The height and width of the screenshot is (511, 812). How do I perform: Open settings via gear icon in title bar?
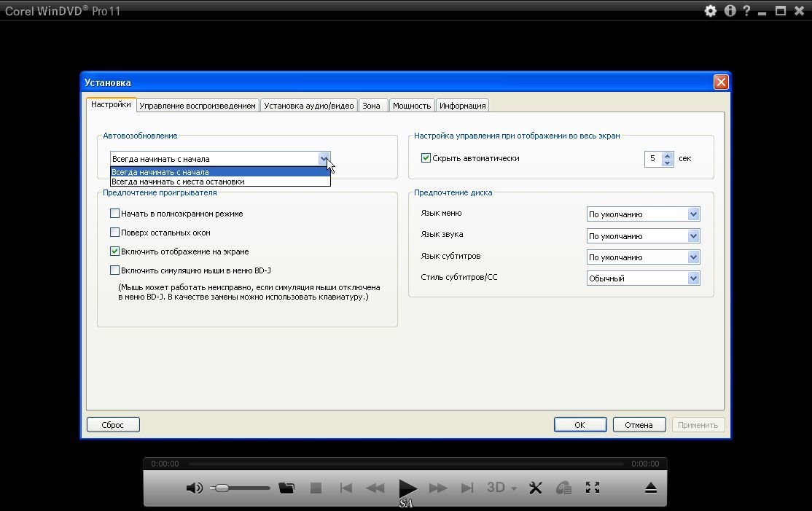point(710,11)
